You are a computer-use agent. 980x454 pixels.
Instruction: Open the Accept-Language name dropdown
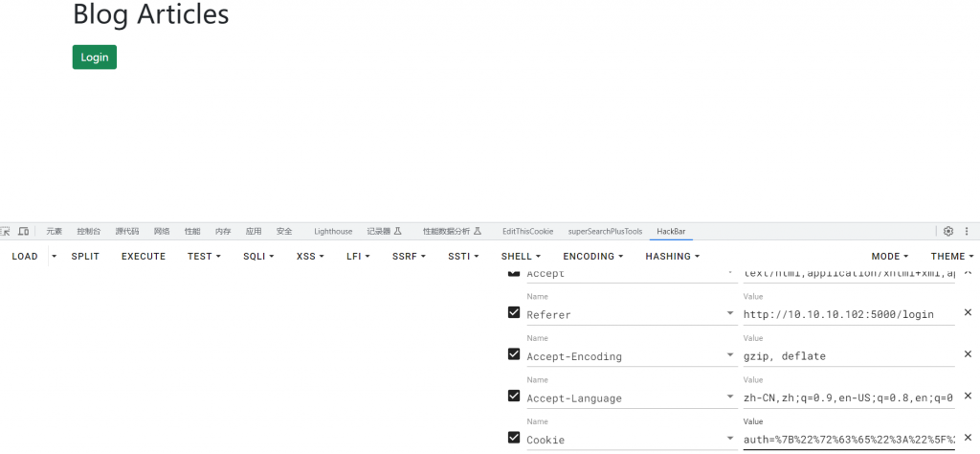731,398
